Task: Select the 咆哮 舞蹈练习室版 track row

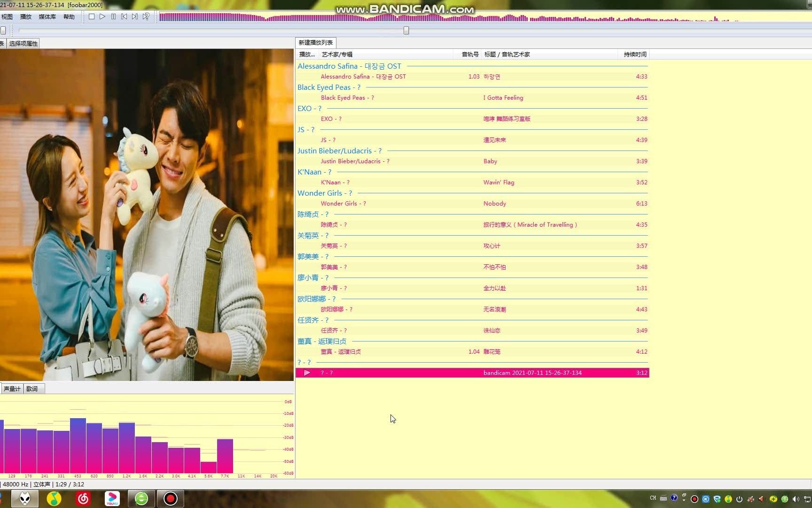Action: (x=472, y=119)
